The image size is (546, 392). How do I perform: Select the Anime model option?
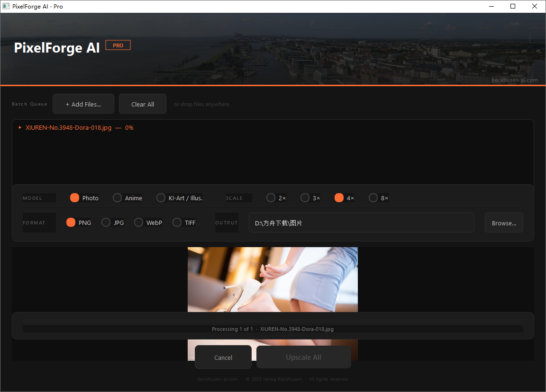coord(127,198)
